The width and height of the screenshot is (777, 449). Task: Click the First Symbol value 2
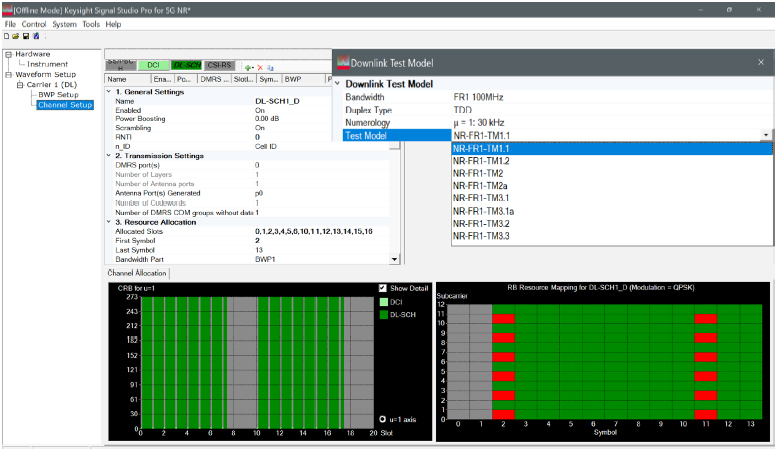point(257,240)
